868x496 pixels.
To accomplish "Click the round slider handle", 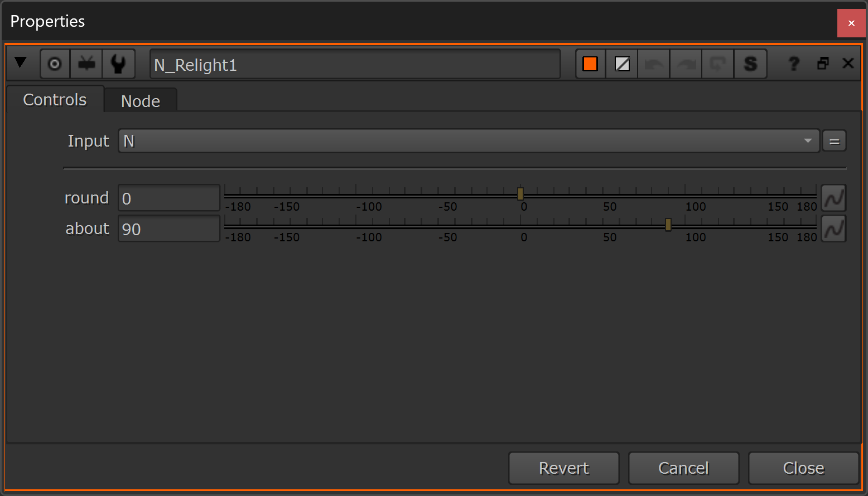I will 520,194.
